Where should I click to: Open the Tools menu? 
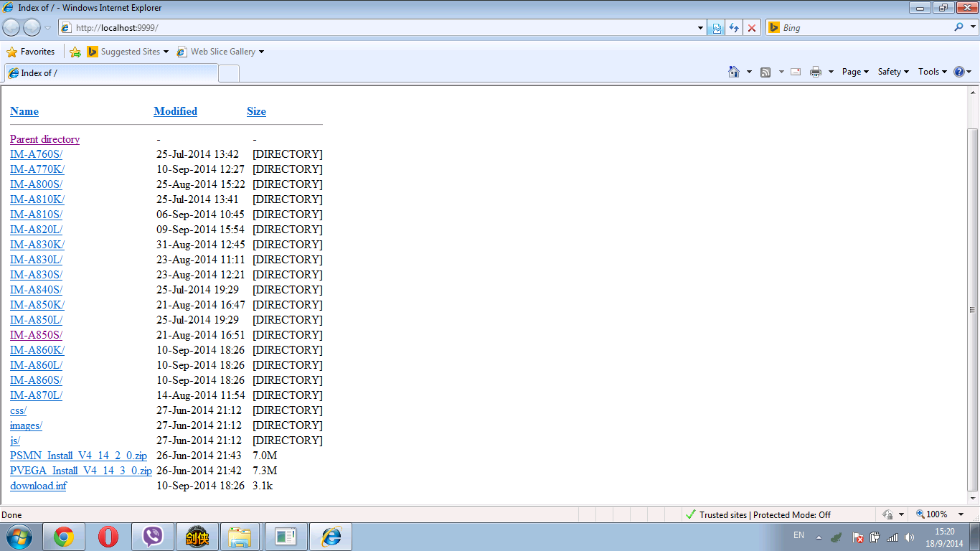click(x=933, y=72)
